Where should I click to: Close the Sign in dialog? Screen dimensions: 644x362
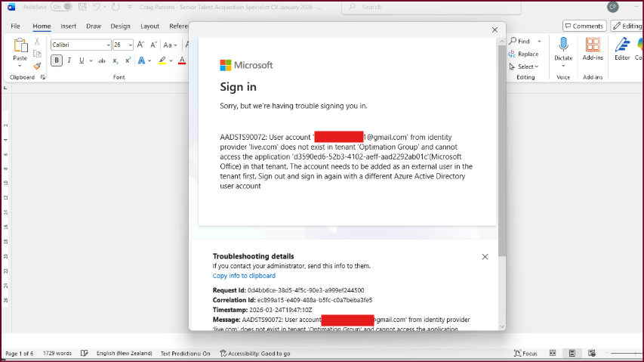495,29
